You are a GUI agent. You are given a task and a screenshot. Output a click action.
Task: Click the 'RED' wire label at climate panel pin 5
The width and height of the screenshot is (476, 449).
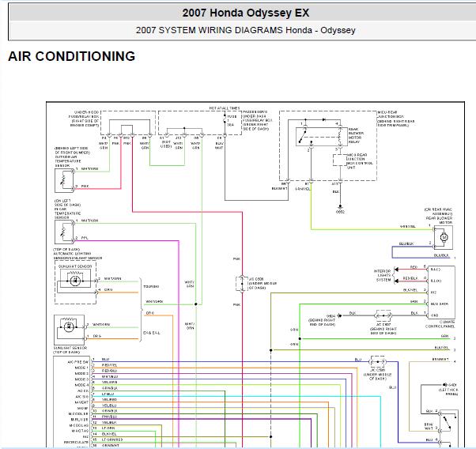tap(414, 267)
